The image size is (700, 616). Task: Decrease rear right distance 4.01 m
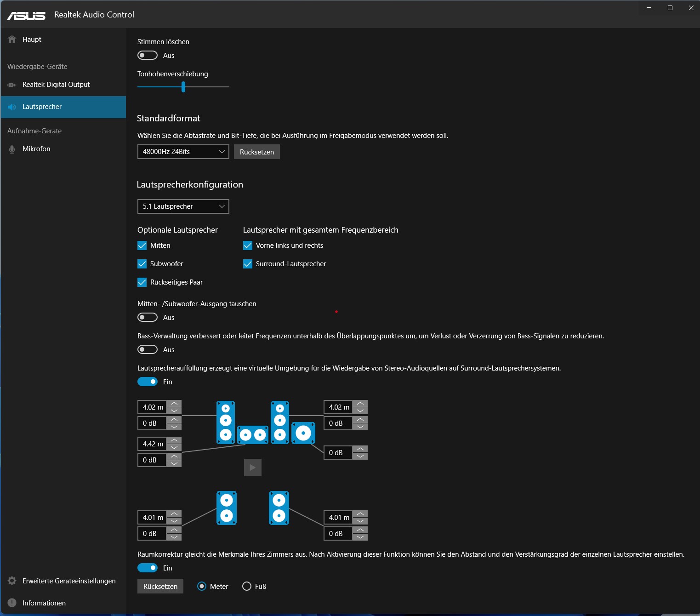click(x=360, y=521)
